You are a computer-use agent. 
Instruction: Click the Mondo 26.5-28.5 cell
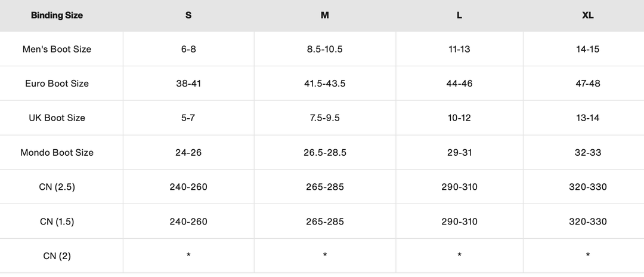pyautogui.click(x=325, y=152)
